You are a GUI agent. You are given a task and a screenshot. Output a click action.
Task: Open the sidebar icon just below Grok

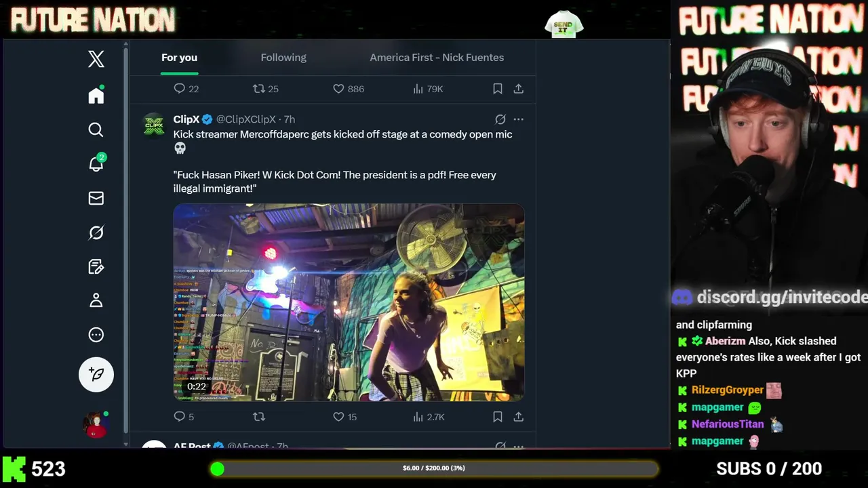pyautogui.click(x=96, y=266)
